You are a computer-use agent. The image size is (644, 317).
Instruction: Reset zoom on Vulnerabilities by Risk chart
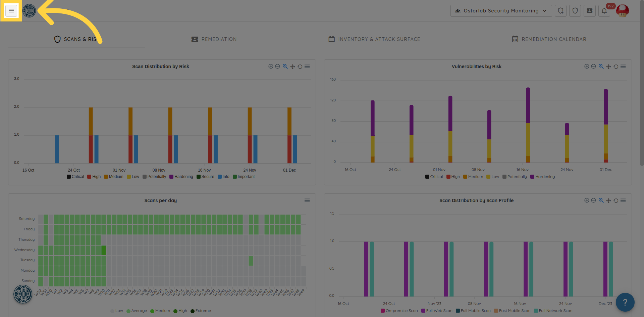[x=616, y=66]
